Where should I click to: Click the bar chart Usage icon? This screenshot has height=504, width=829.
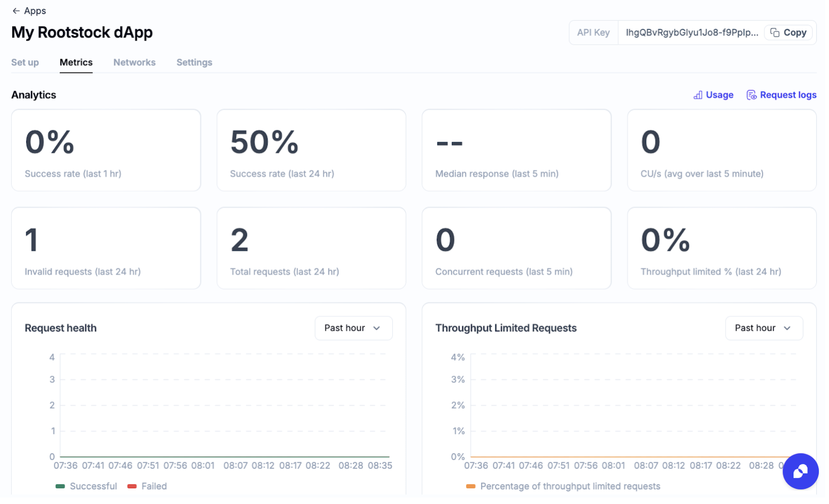[698, 95]
